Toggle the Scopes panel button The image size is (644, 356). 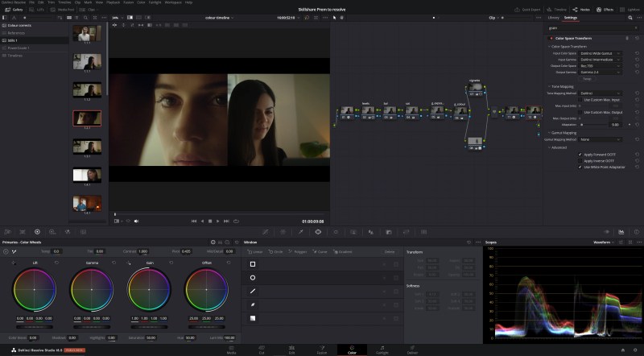coord(621,232)
